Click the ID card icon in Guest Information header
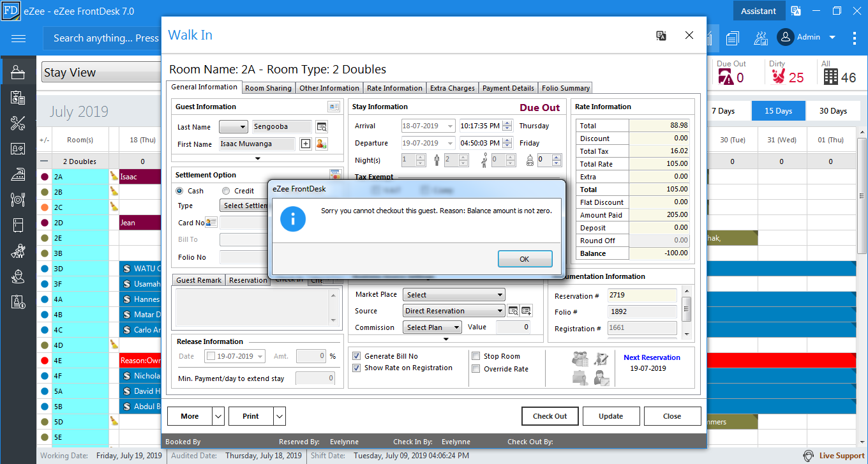This screenshot has height=464, width=868. (334, 107)
